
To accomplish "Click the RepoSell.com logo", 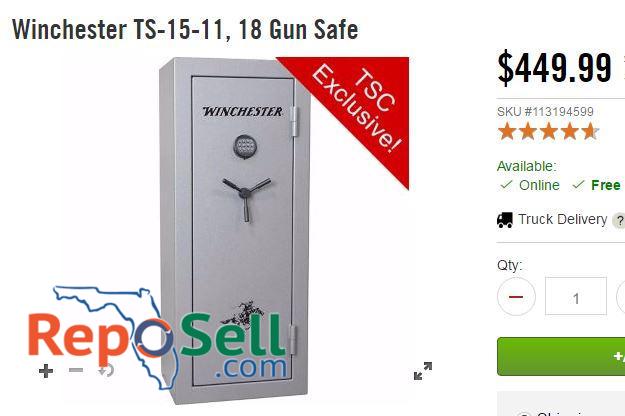I will (158, 338).
